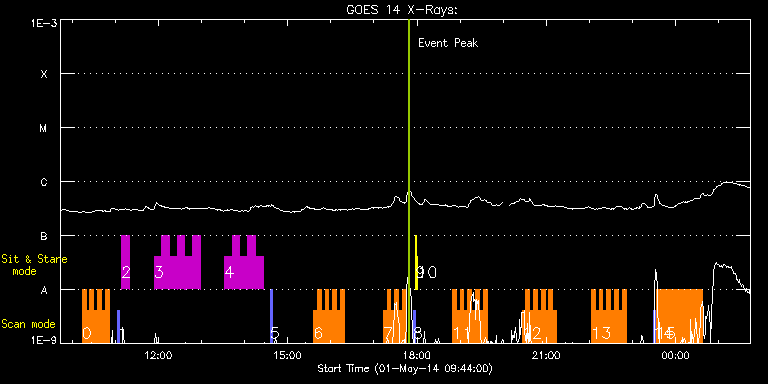Click the short blue bar labeled 1
The image size is (768, 384).
click(x=119, y=326)
